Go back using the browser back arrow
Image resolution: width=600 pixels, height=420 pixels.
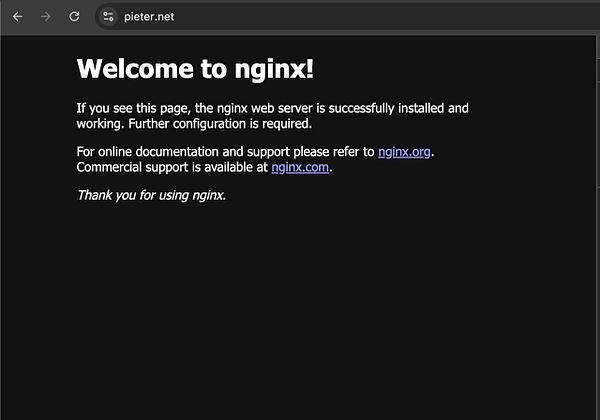(18, 17)
